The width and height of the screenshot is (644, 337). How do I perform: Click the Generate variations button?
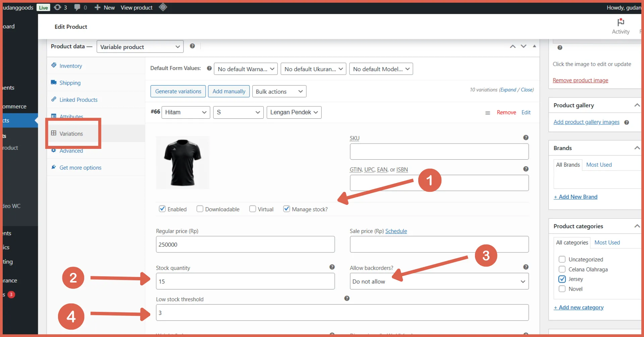coord(178,91)
